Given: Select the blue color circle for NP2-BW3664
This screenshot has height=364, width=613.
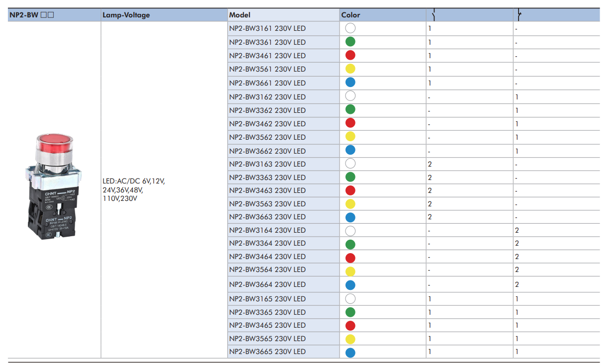Looking at the screenshot, I should (x=350, y=285).
